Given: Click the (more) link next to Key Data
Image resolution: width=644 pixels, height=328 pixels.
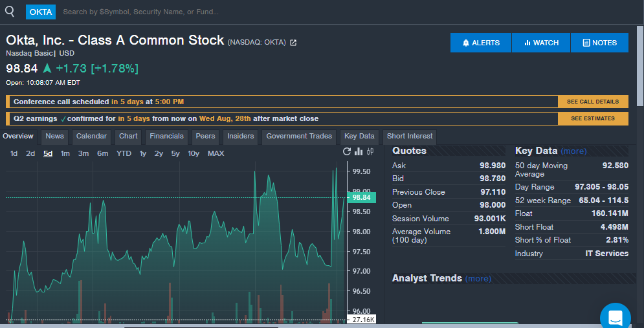Looking at the screenshot, I should (573, 151).
